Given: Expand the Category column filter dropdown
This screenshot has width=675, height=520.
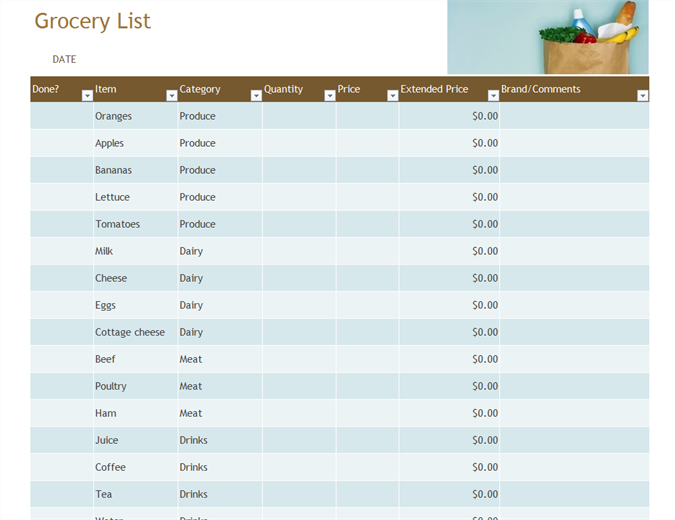Looking at the screenshot, I should [x=255, y=96].
